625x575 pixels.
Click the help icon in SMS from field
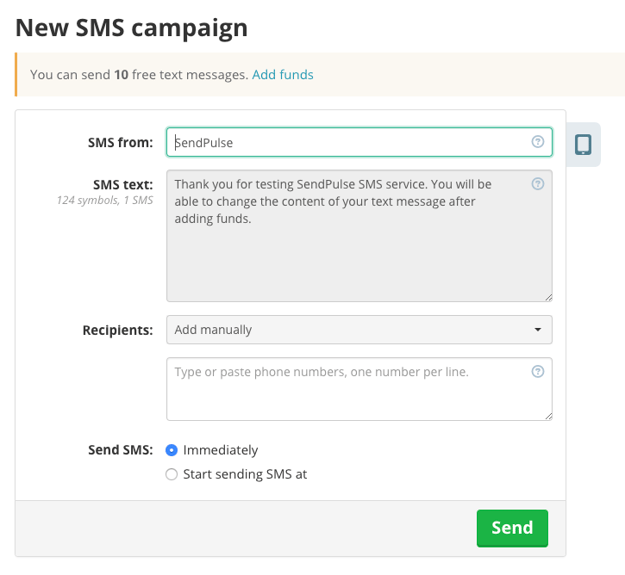click(x=538, y=142)
